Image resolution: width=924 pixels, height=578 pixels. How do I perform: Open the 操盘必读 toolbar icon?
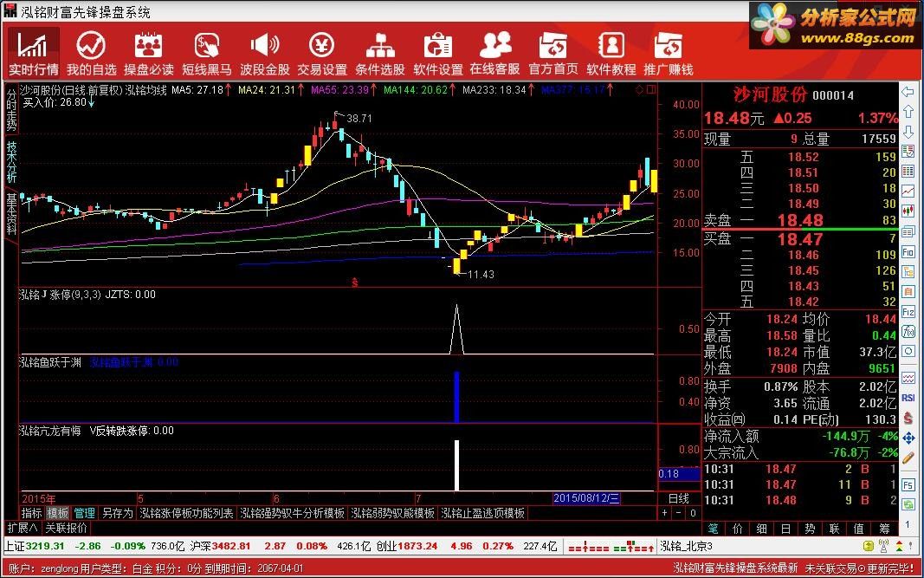click(149, 53)
